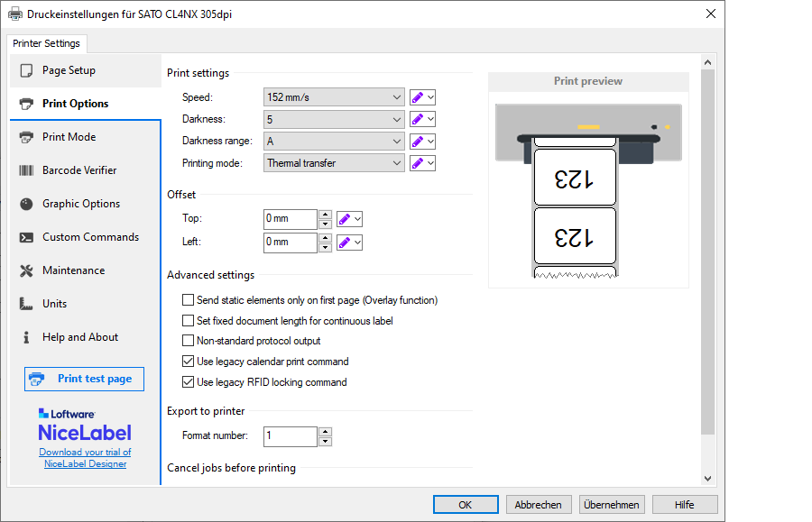
Task: Decrease the Top offset with down spinner
Action: [325, 224]
